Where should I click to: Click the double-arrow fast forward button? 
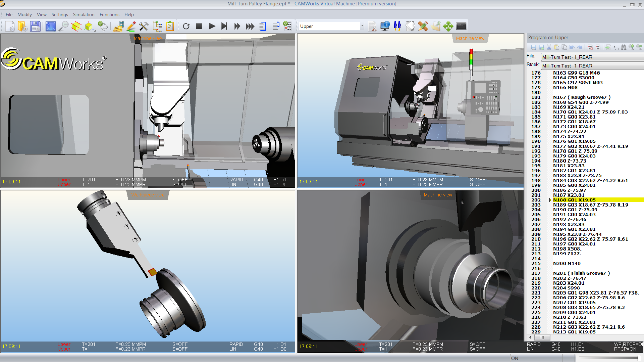pos(237,26)
